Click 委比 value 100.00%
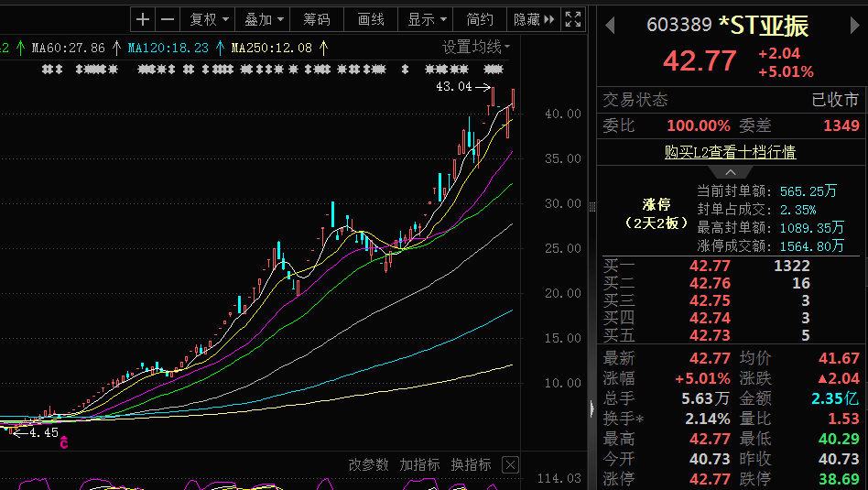 coord(699,125)
